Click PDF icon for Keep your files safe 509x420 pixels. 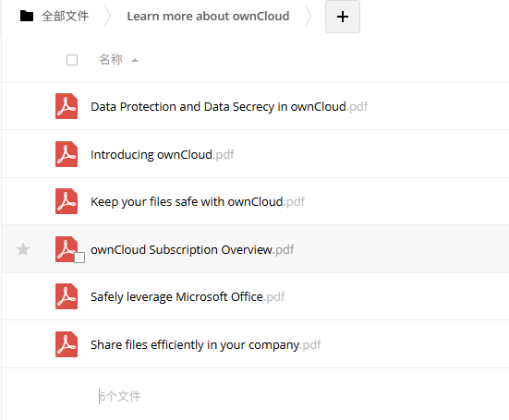[x=67, y=201]
